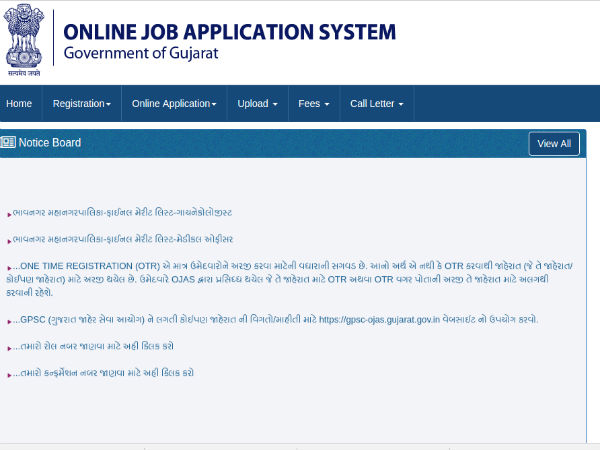Click the bullet arrow beside the roll number notice
600x450 pixels.
click(x=10, y=347)
